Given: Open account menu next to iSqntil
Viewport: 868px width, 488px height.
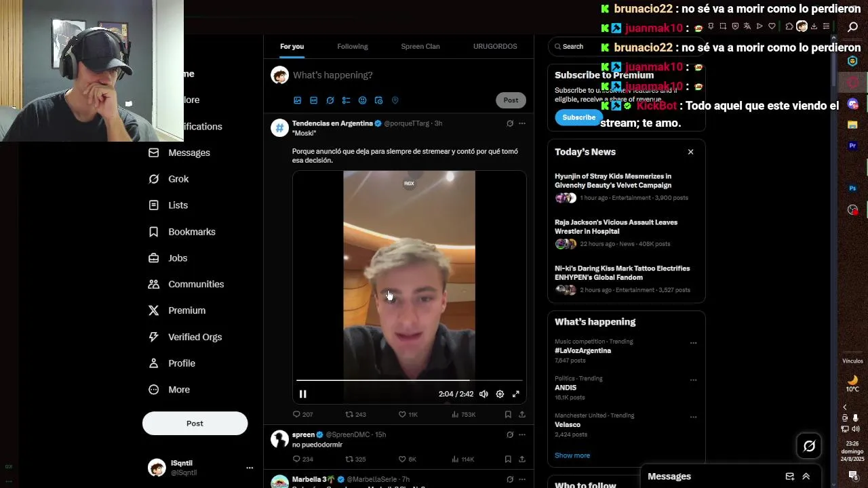Looking at the screenshot, I should point(250,468).
